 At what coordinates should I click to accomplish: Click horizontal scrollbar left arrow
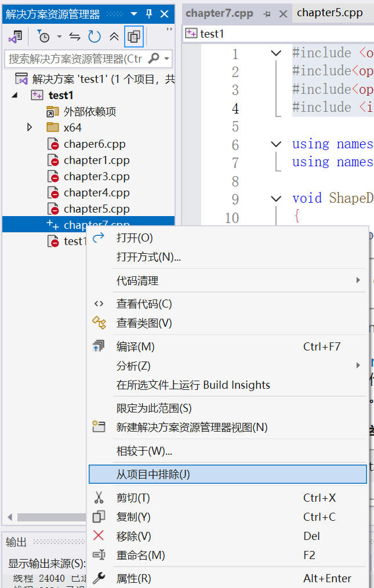click(10, 517)
